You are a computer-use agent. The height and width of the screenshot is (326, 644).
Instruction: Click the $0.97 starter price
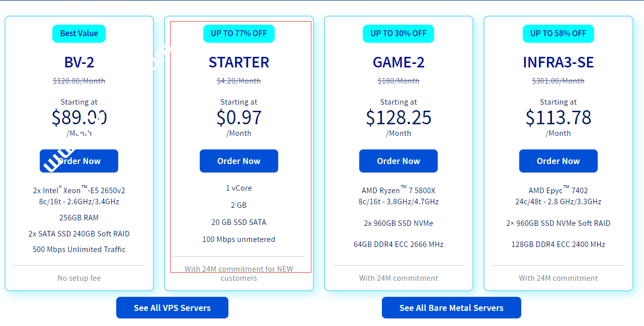pyautogui.click(x=238, y=118)
